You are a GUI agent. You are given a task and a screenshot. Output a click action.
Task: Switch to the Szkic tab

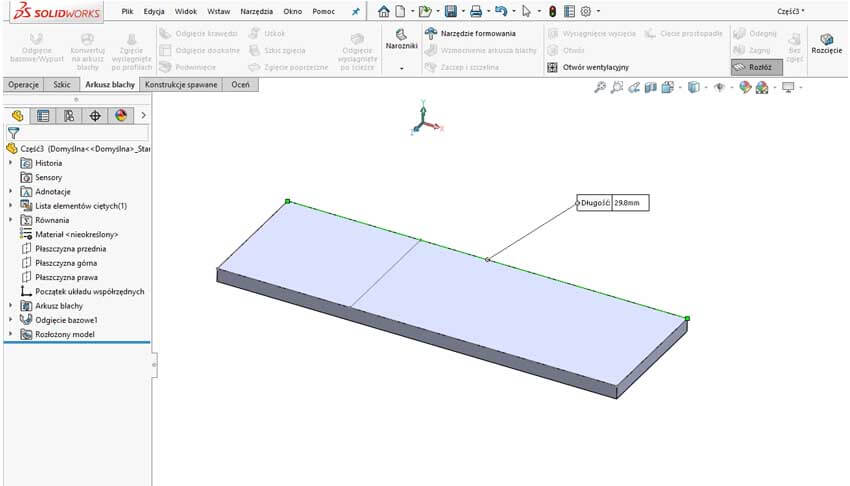[x=62, y=85]
